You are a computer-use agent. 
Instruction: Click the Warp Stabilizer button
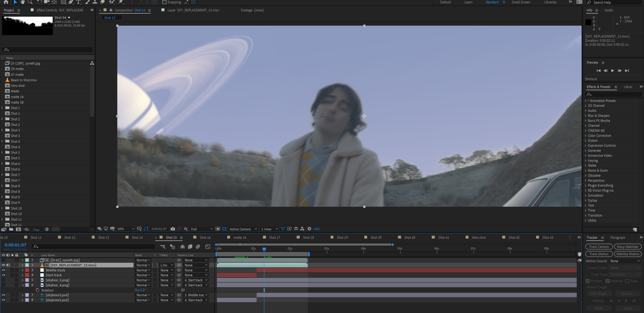coord(628,247)
